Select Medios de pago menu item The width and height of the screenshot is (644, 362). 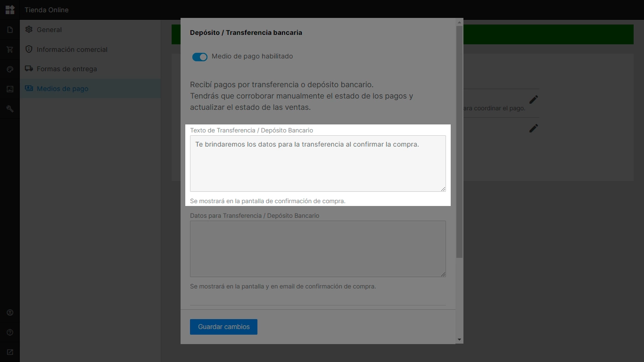tap(90, 89)
